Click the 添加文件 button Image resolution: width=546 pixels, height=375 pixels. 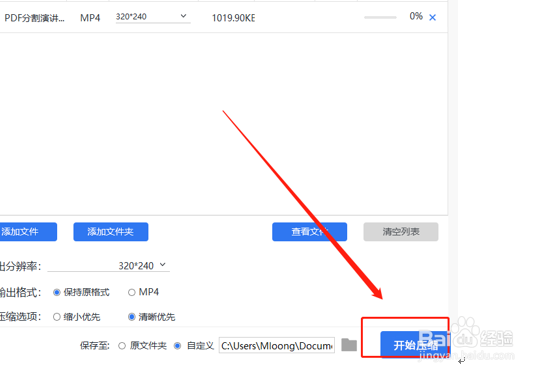[x=28, y=232]
